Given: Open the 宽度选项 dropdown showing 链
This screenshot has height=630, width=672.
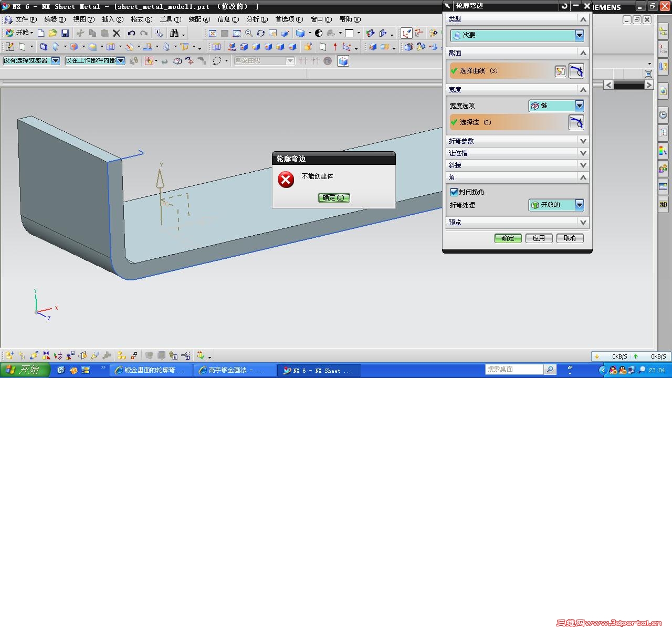Looking at the screenshot, I should pos(556,106).
